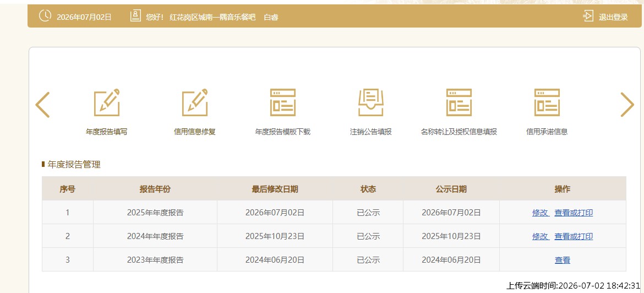
Task: Click the 退出登录 text link
Action: 613,17
